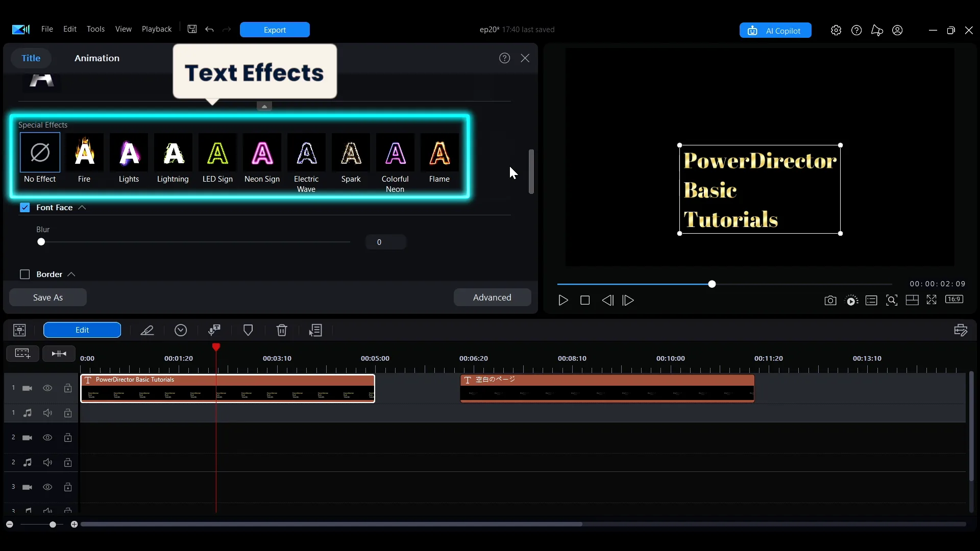Click the Save As button

coord(48,297)
